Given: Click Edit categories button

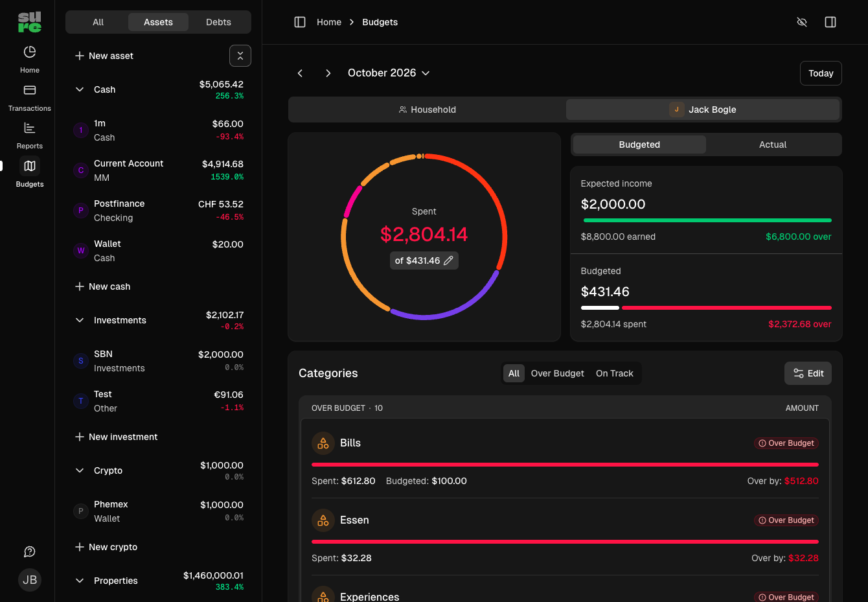Looking at the screenshot, I should [808, 373].
